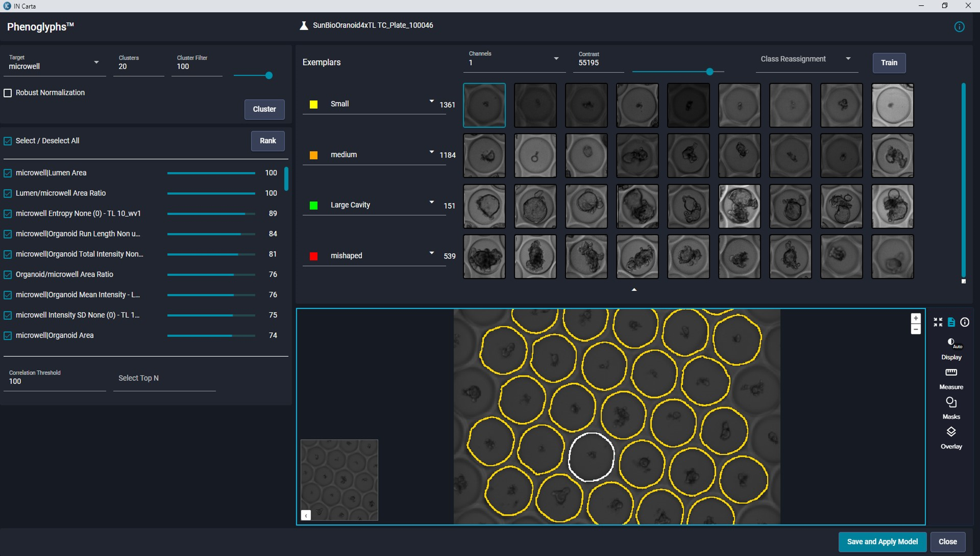Image resolution: width=980 pixels, height=556 pixels.
Task: Uncheck microwell|Organoid Area feature
Action: [8, 336]
